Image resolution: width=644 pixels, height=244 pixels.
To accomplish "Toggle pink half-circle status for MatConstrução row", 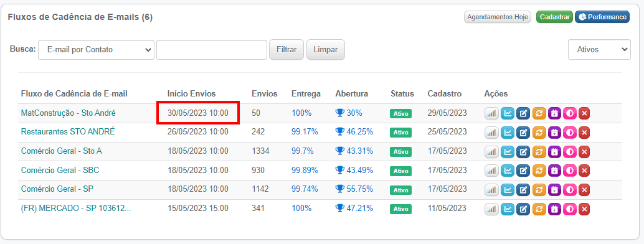I will pos(569,113).
